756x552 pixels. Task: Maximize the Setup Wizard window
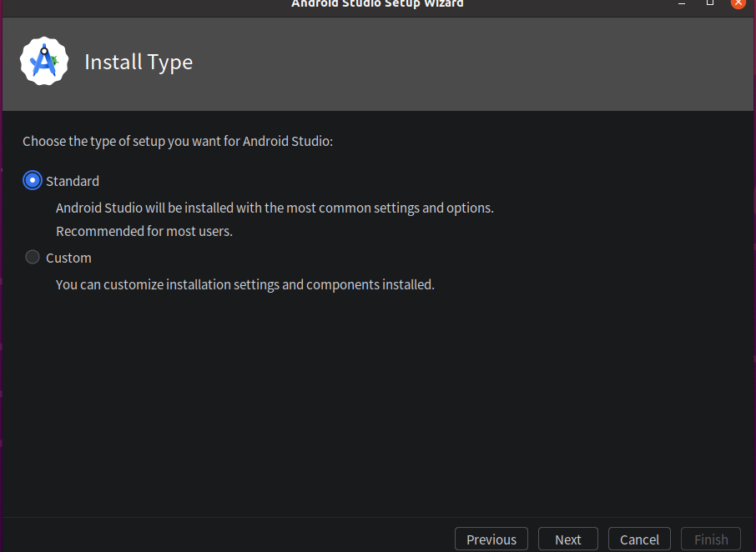[x=710, y=3]
